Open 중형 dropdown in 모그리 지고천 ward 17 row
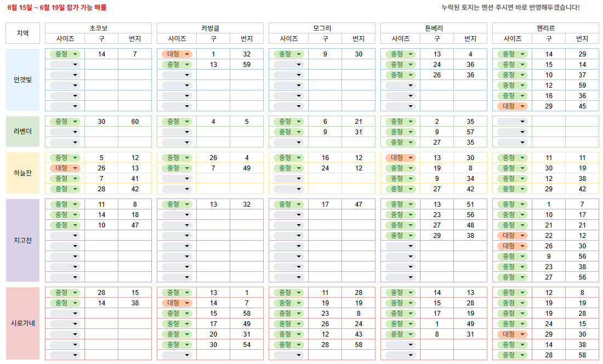The width and height of the screenshot is (603, 364). [289, 204]
